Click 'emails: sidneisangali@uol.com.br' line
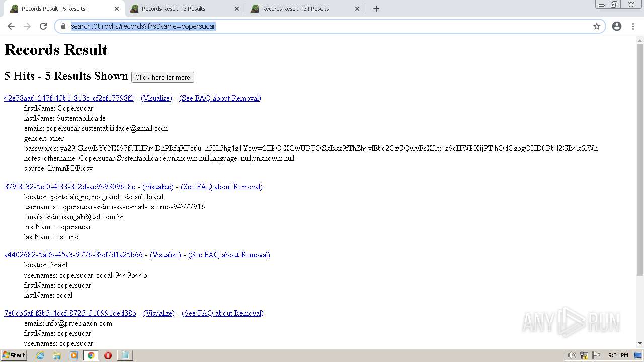The image size is (644, 362). pyautogui.click(x=74, y=217)
